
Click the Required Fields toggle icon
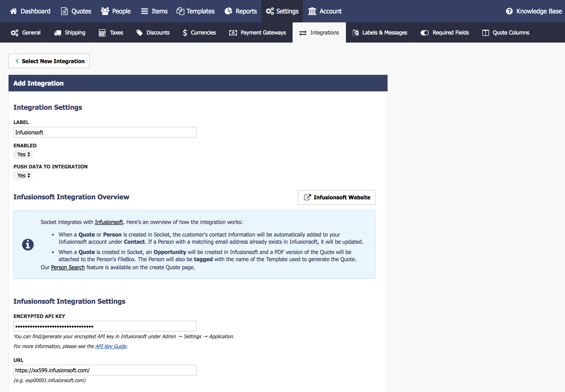point(425,33)
